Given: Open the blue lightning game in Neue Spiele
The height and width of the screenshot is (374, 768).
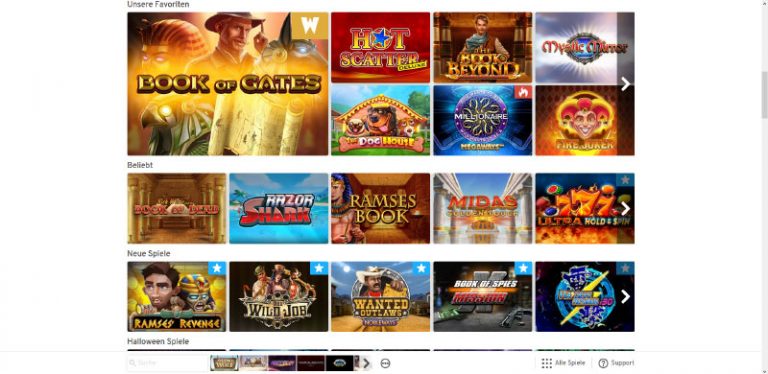Looking at the screenshot, I should pos(584,296).
